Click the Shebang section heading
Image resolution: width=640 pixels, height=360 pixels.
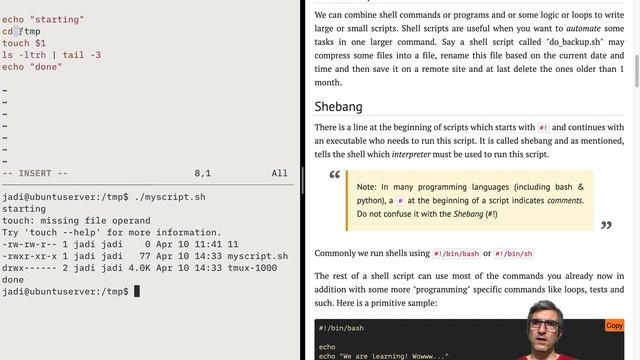click(x=338, y=107)
